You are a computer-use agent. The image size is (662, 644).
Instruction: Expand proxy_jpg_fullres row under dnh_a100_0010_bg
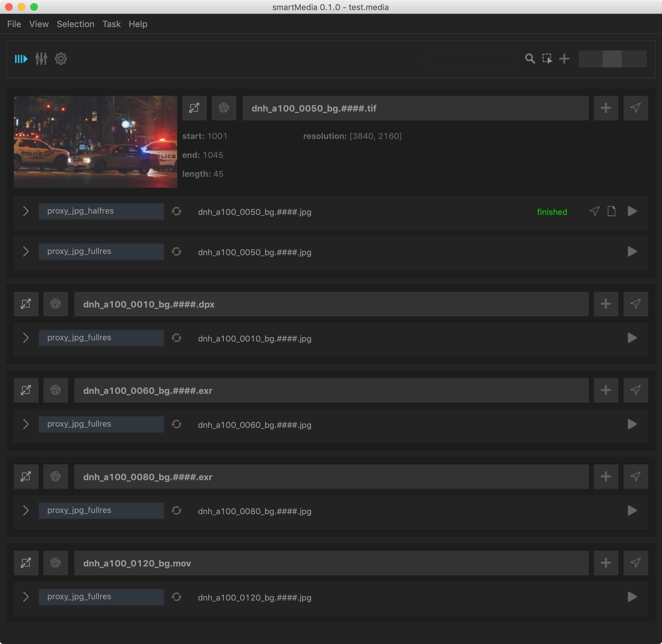click(26, 338)
